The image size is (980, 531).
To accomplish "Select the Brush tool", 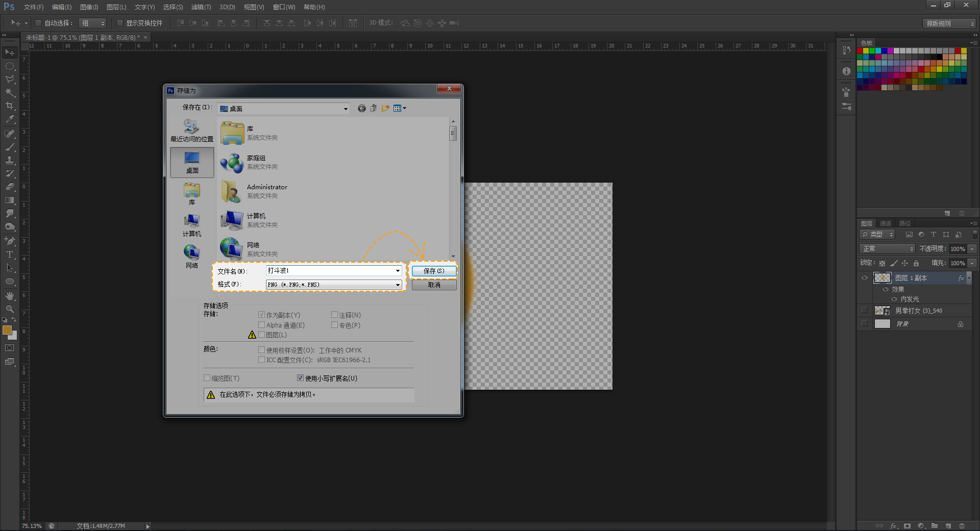I will pos(10,147).
